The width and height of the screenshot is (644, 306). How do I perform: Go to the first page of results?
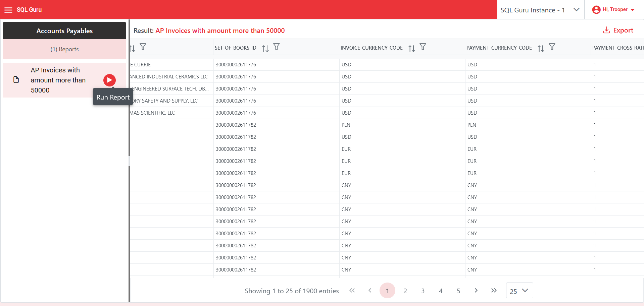click(x=352, y=291)
